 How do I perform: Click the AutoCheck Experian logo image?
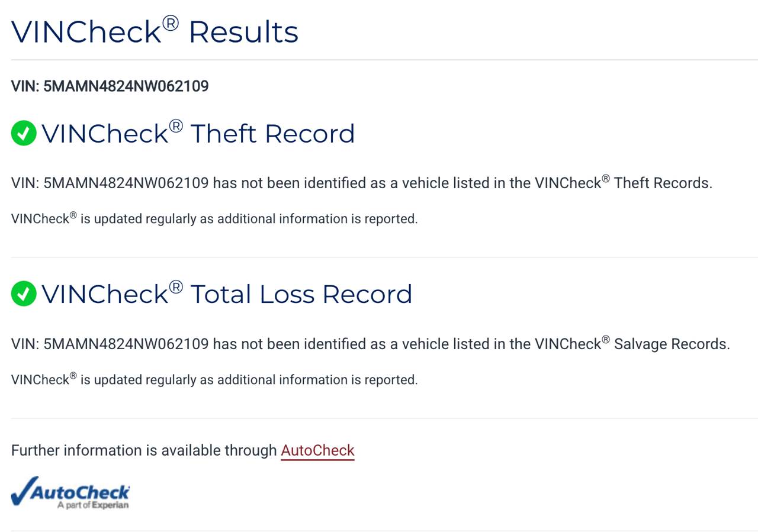tap(70, 493)
